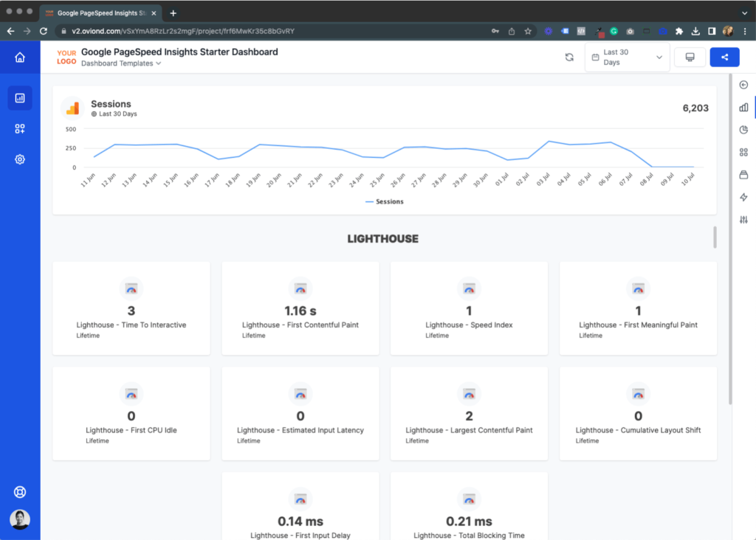Click the Grammarly extension icon
The height and width of the screenshot is (540, 756).
point(614,31)
